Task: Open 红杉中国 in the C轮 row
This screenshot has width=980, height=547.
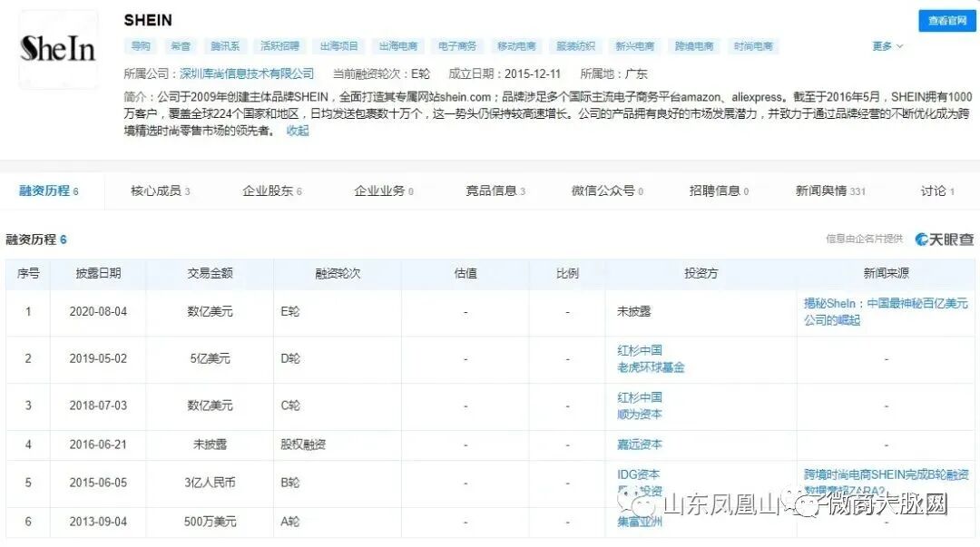Action: click(640, 397)
